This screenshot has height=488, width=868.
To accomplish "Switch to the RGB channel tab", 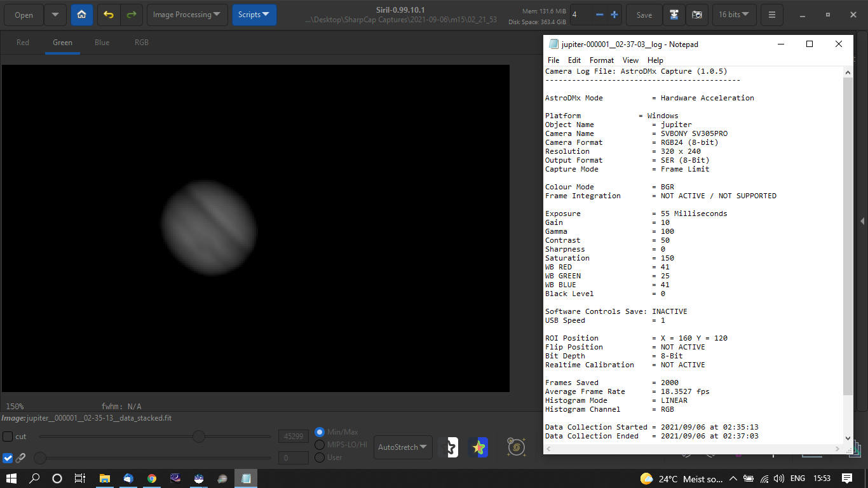I will pyautogui.click(x=142, y=43).
